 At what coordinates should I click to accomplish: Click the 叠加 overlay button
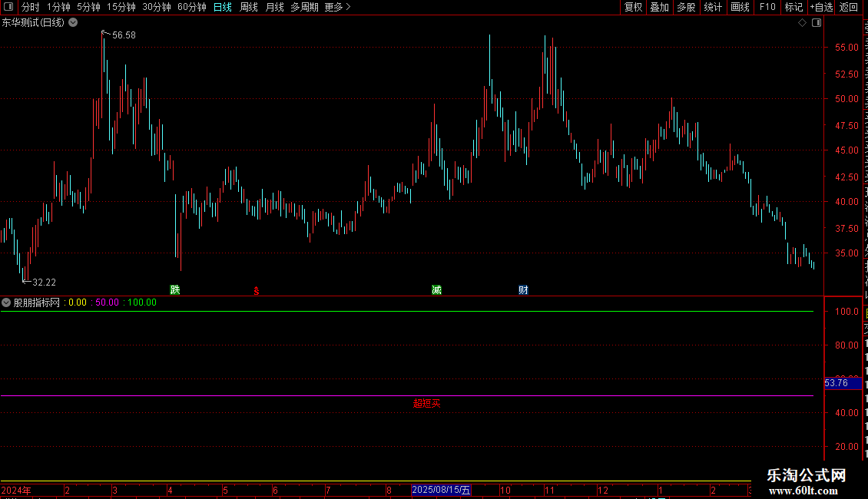pos(659,7)
